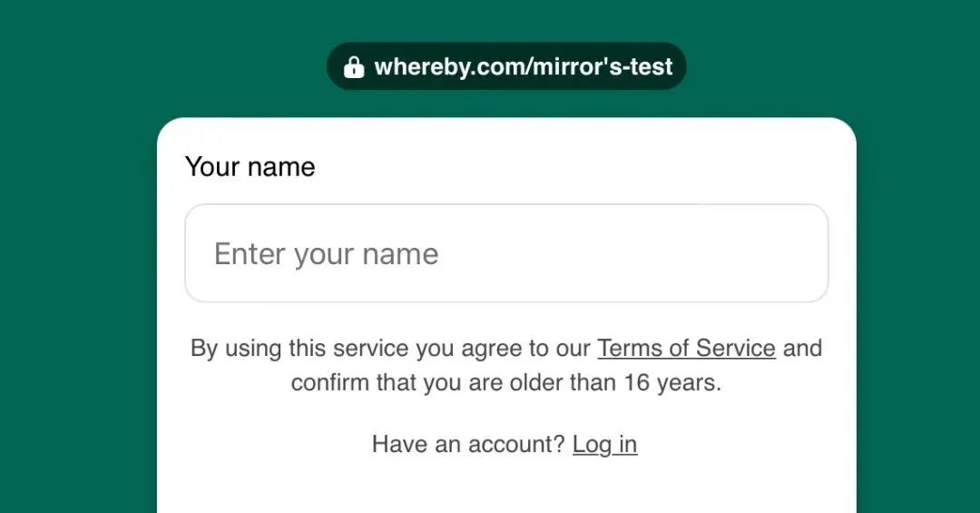Open the Terms of Service link
Screen dimensions: 980x513
[686, 348]
